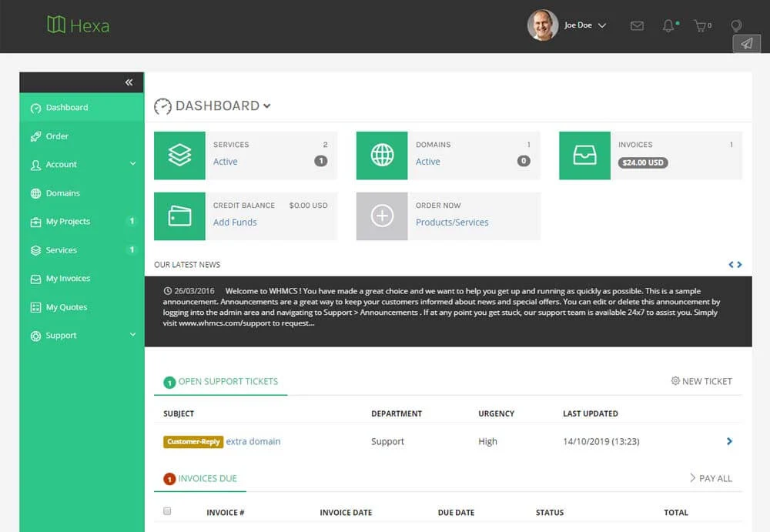Image resolution: width=770 pixels, height=532 pixels.
Task: Click the Services layers tile icon
Action: pos(179,156)
